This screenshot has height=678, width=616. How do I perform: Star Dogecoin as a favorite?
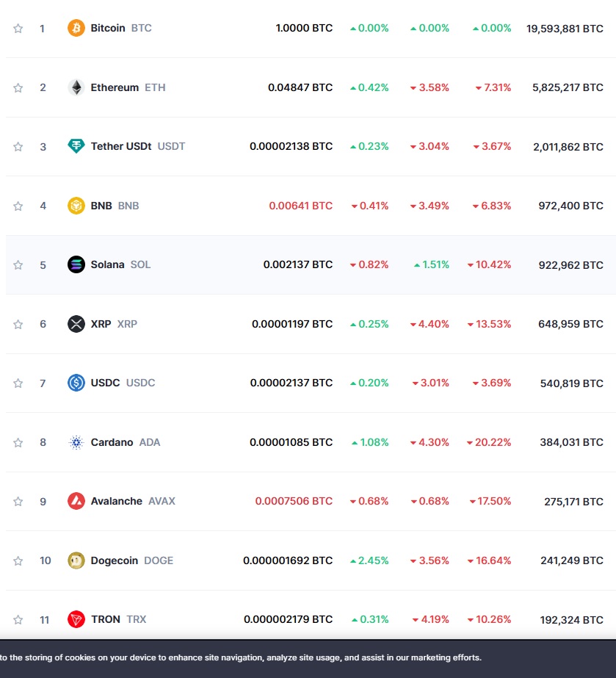(x=18, y=560)
